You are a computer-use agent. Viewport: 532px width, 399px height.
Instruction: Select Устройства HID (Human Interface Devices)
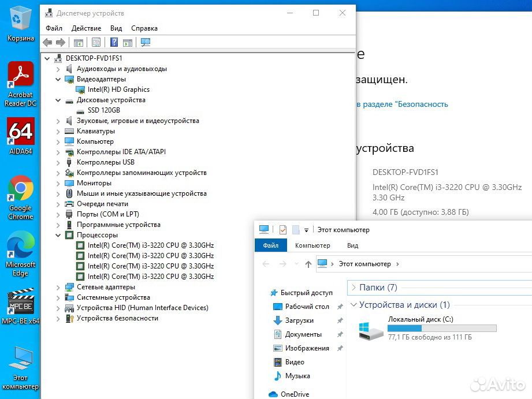click(x=143, y=308)
